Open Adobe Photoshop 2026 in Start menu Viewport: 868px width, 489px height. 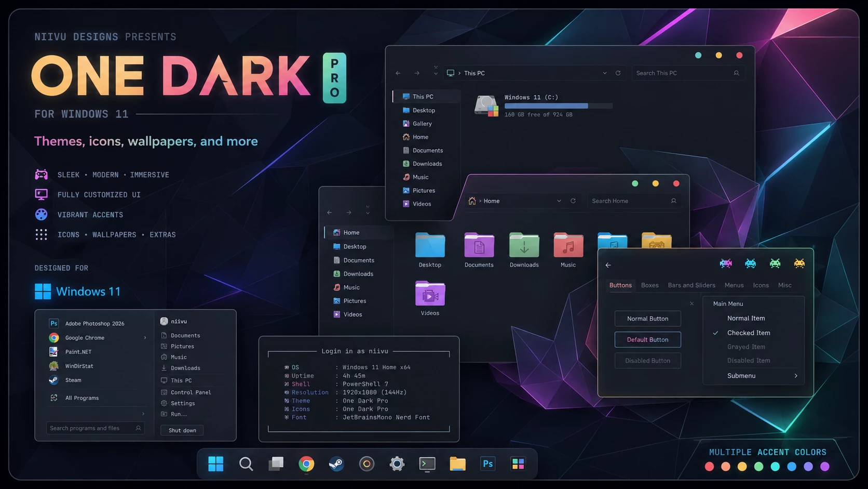pos(94,324)
